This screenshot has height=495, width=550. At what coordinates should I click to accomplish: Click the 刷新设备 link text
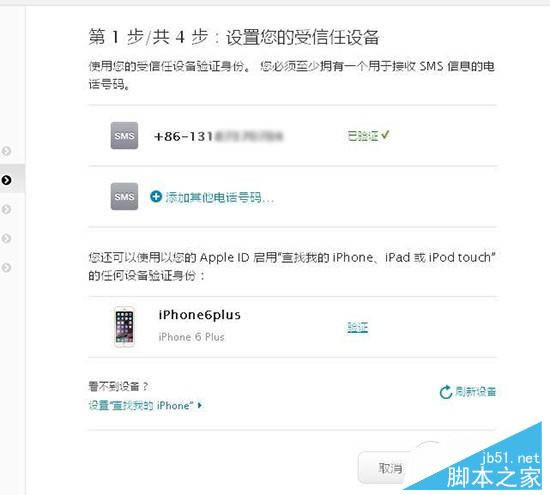[475, 392]
